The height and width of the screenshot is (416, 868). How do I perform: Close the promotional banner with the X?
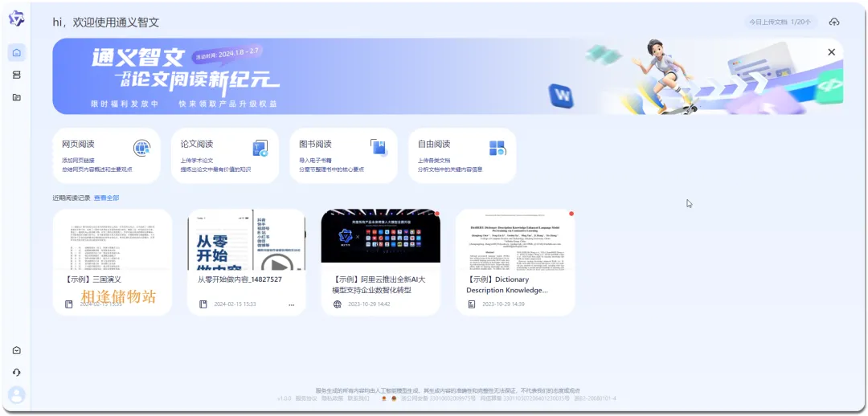(x=831, y=52)
